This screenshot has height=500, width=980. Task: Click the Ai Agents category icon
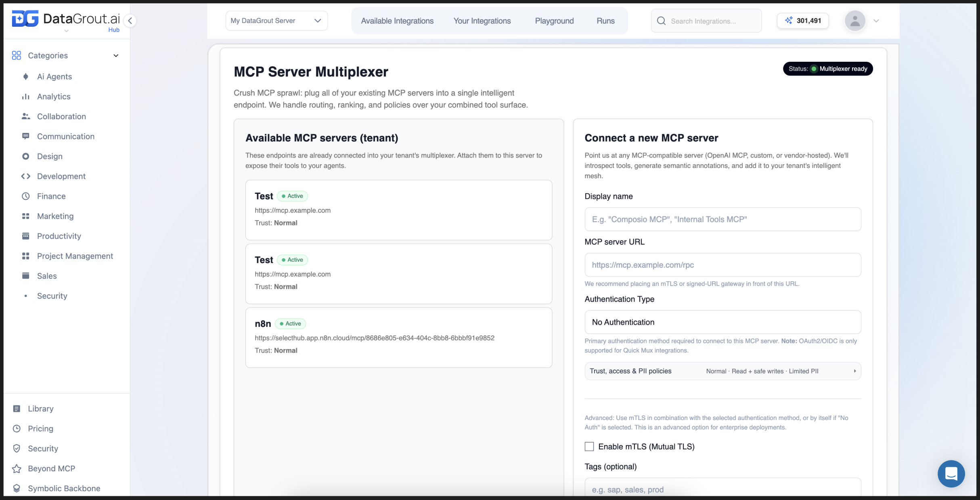(x=26, y=77)
